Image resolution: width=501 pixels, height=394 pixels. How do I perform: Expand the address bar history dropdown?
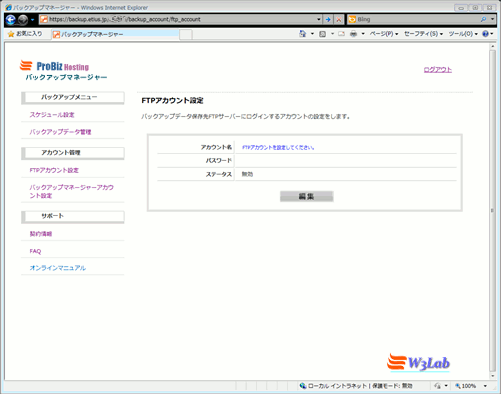click(319, 20)
